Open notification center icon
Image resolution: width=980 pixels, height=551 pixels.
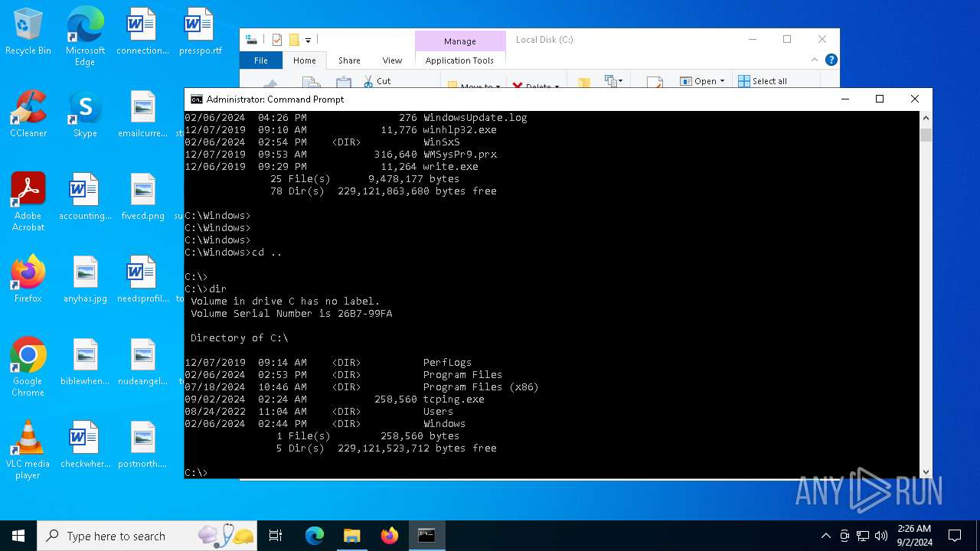pos(955,536)
